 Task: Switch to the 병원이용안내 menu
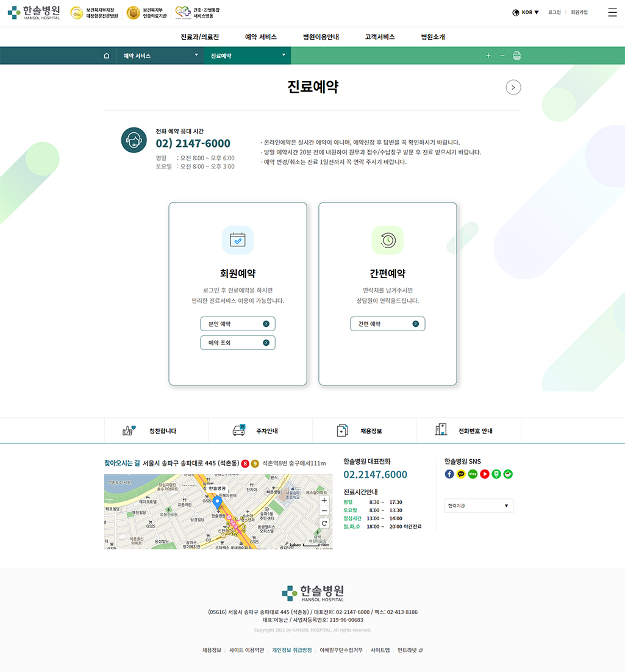point(320,37)
